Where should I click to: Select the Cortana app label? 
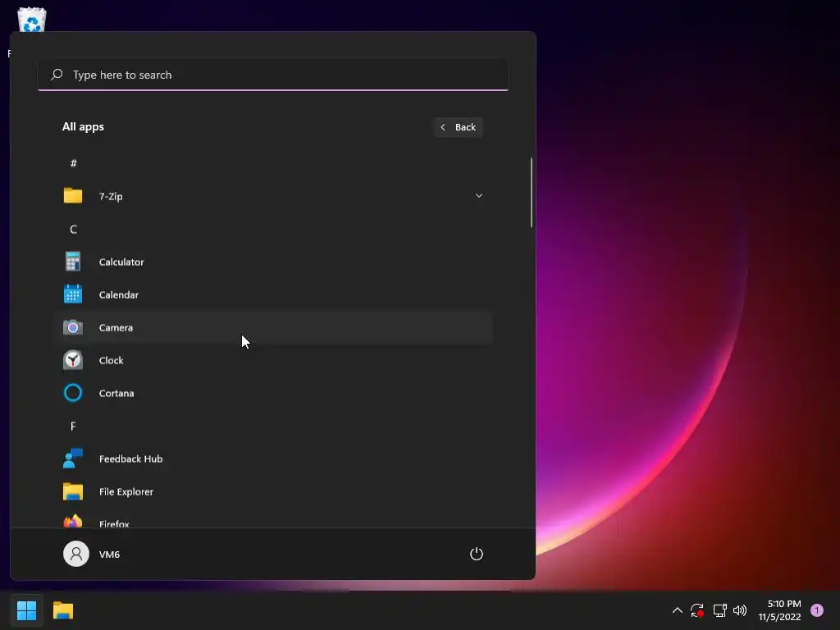[116, 393]
